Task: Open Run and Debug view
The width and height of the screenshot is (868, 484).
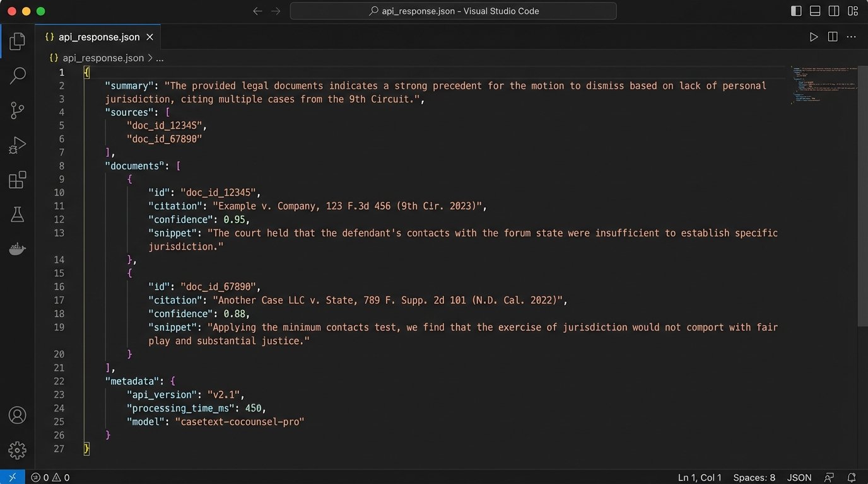Action: tap(17, 146)
